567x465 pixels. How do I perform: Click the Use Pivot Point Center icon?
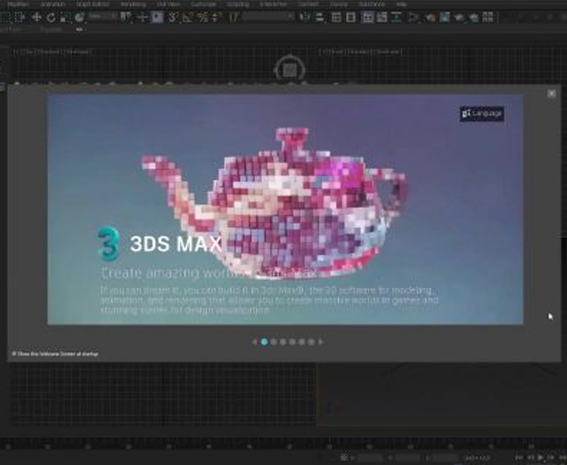(126, 17)
